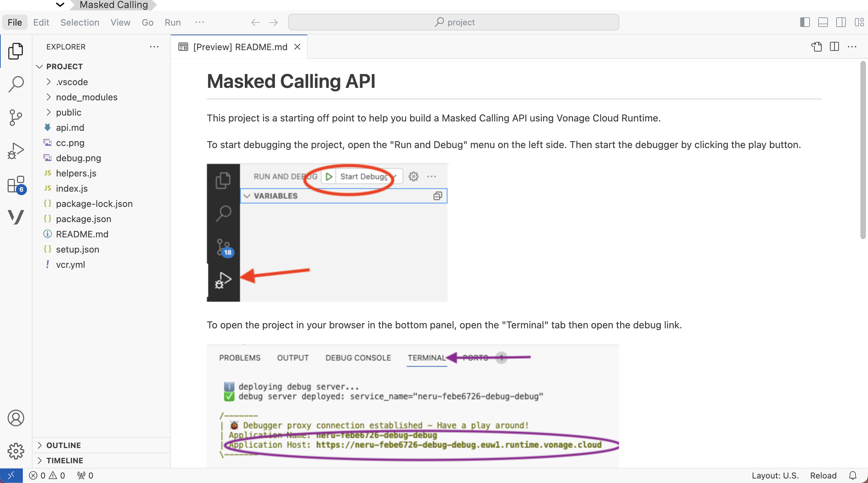
Task: Expand the OUTLINE section
Action: [64, 445]
